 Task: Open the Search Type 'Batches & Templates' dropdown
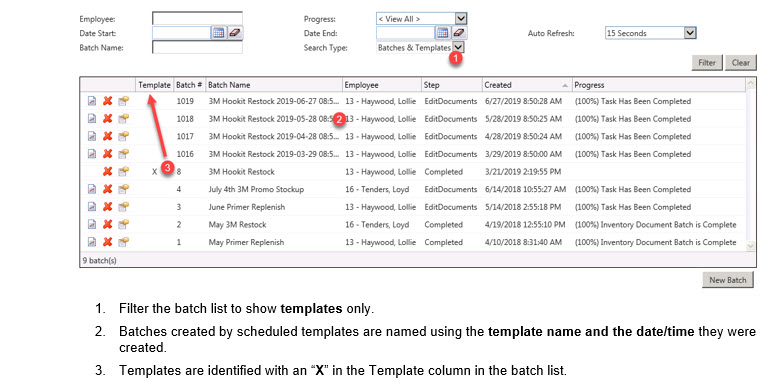point(459,47)
